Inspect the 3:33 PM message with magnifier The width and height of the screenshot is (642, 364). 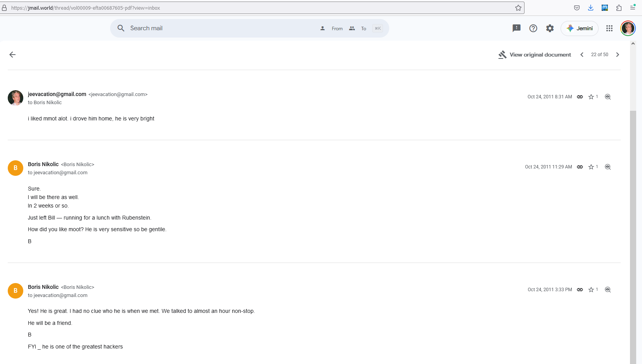pyautogui.click(x=608, y=290)
